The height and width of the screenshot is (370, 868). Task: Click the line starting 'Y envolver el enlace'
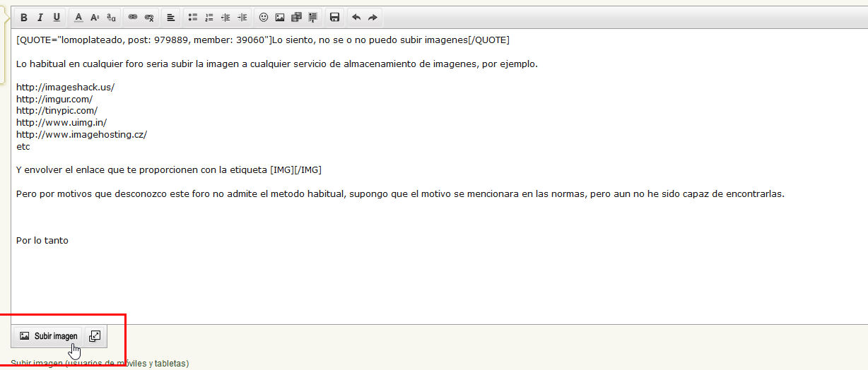170,169
